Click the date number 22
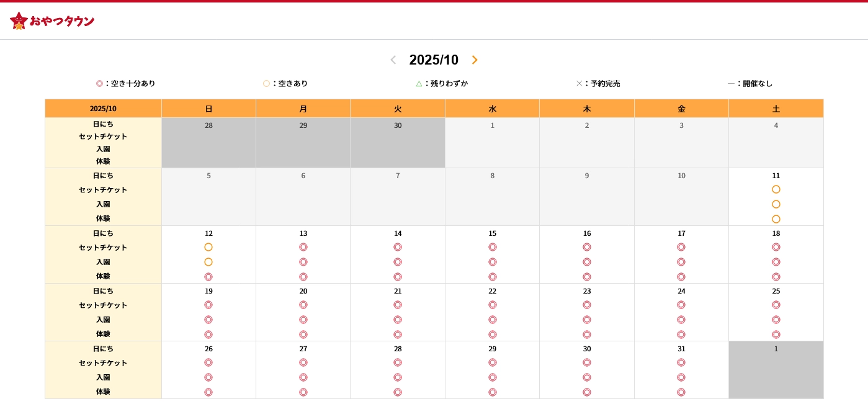 coord(492,291)
